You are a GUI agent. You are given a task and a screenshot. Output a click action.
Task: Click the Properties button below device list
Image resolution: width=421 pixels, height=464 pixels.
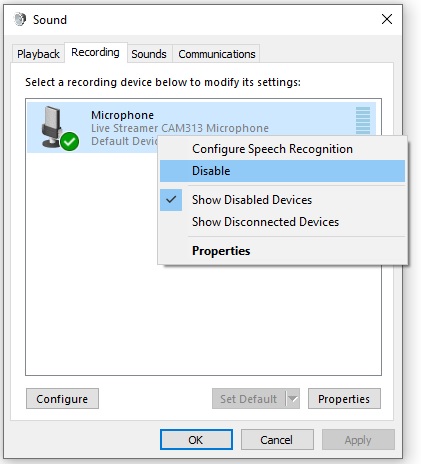click(x=344, y=399)
